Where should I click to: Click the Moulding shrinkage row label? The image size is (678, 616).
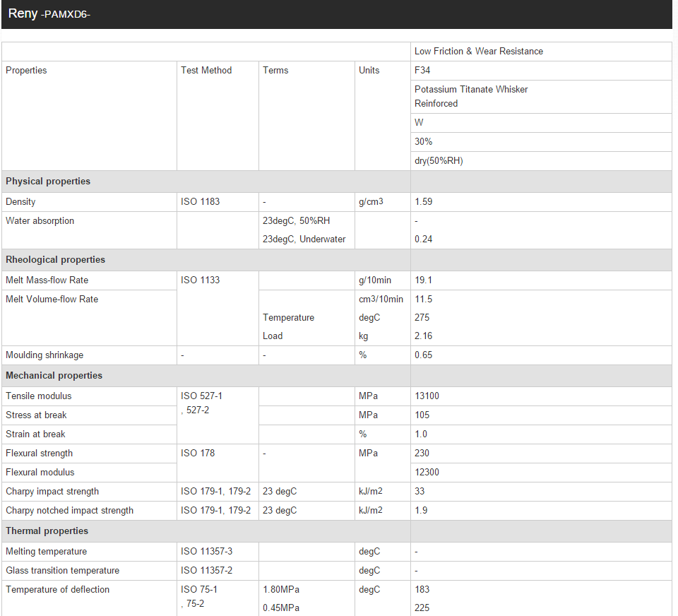(44, 355)
